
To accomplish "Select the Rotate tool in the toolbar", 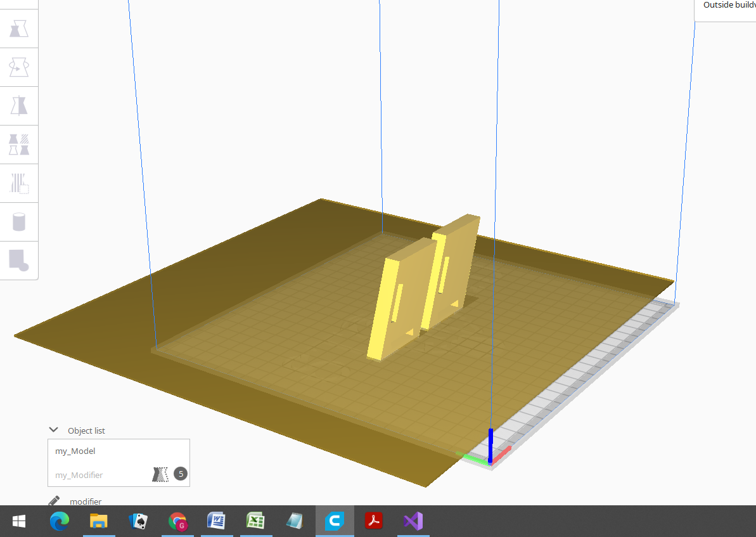I will pyautogui.click(x=19, y=67).
